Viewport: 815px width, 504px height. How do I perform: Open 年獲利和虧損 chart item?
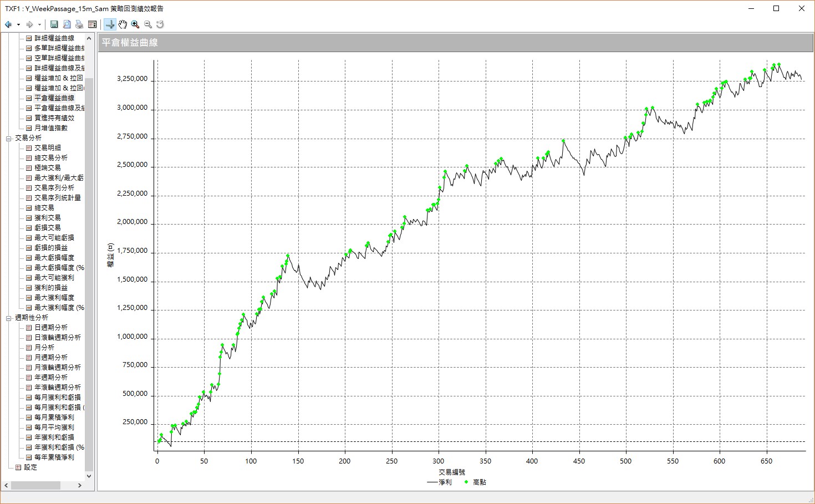tap(54, 437)
